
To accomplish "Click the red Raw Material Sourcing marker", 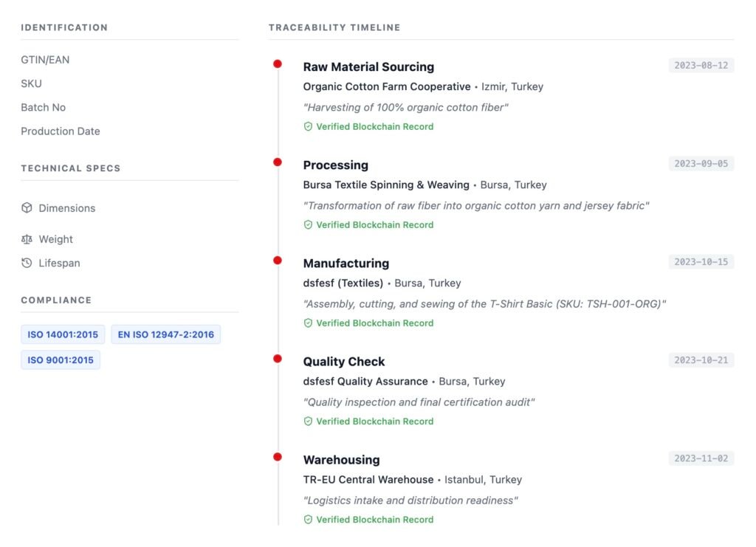I will 278,64.
